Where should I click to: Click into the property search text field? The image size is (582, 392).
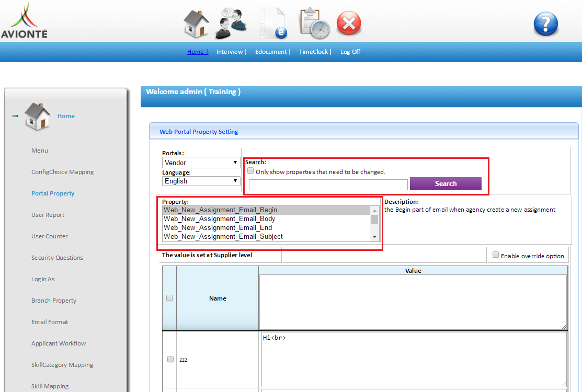pyautogui.click(x=328, y=185)
